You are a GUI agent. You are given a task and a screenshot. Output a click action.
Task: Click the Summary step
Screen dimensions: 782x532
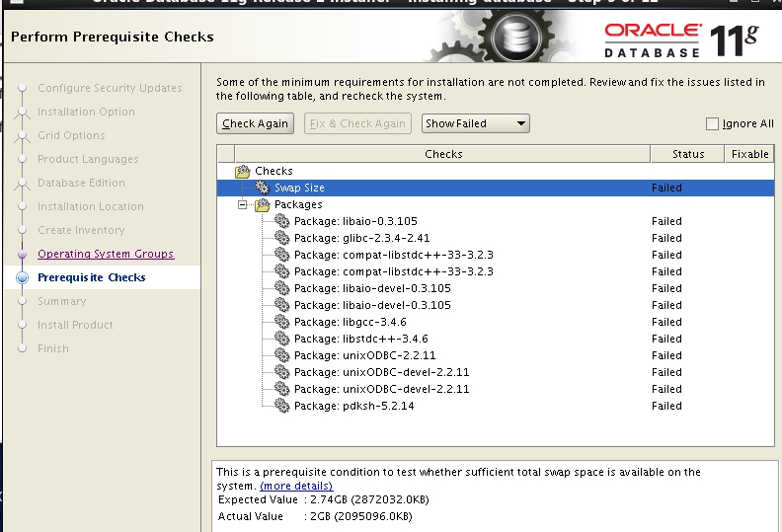pos(62,301)
